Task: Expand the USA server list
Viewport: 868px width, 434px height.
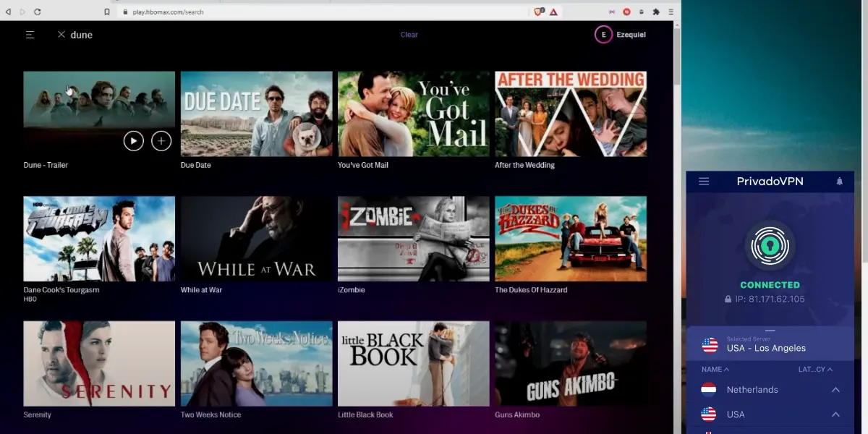Action: coord(835,414)
